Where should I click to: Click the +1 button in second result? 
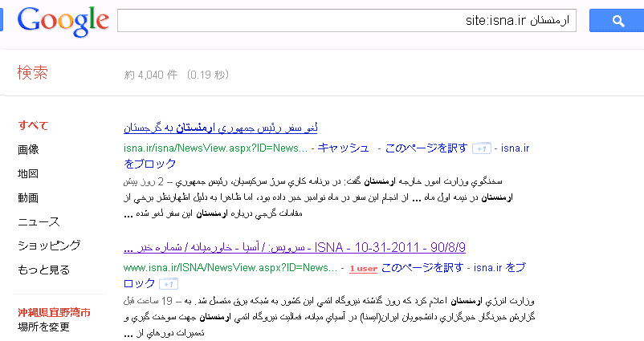[169, 284]
